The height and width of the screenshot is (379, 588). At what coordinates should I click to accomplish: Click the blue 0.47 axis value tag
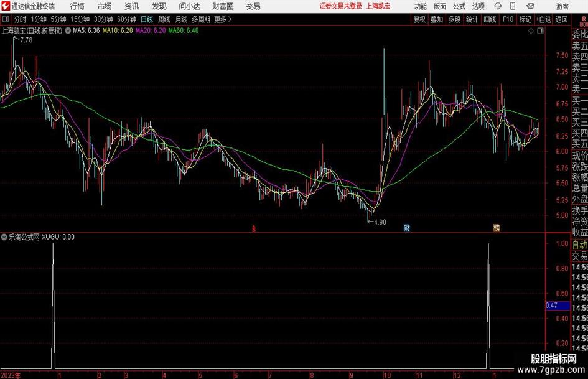558,306
